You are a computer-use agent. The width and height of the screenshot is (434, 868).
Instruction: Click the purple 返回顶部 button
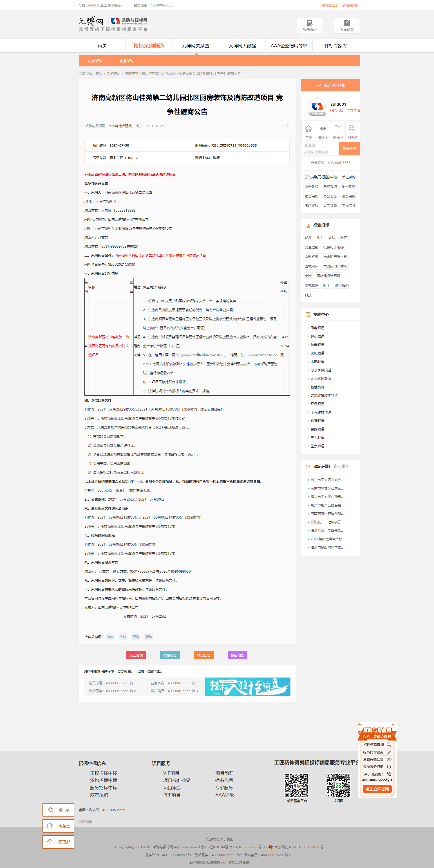pos(238,655)
